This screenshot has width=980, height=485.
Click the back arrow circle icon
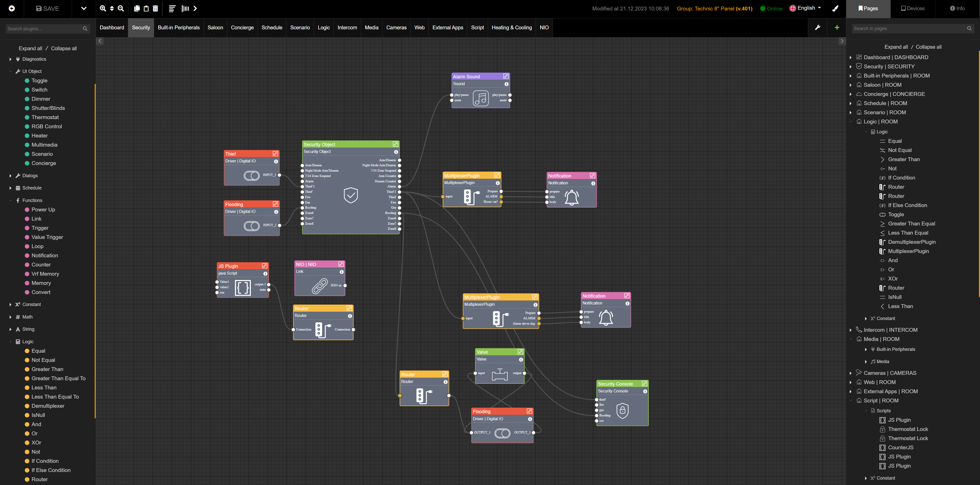[12, 8]
